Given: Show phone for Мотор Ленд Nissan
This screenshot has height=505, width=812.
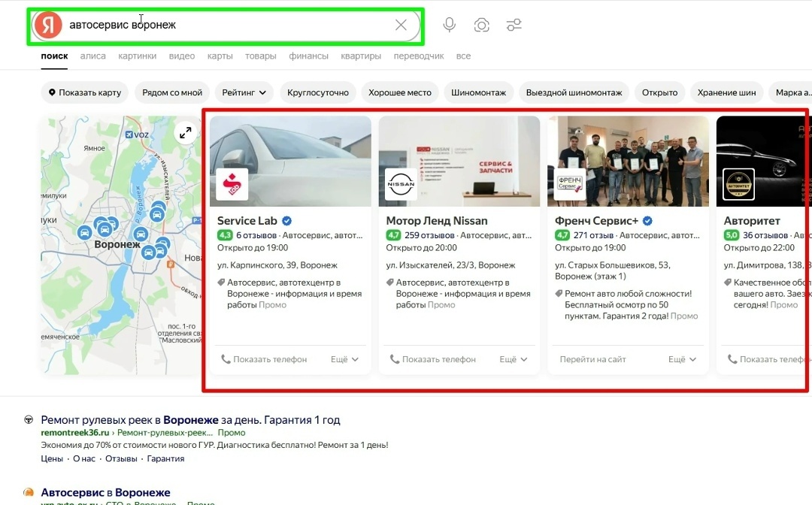Looking at the screenshot, I should point(433,359).
